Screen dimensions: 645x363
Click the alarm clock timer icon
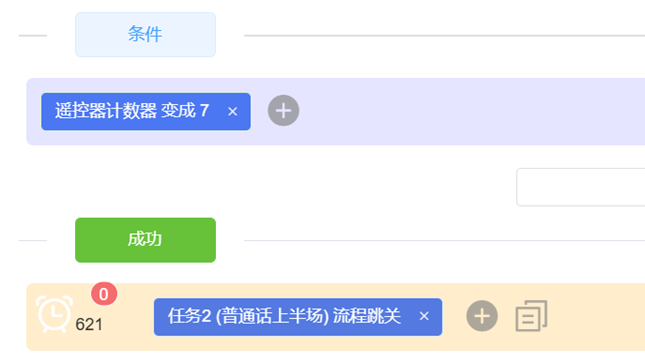tap(54, 314)
